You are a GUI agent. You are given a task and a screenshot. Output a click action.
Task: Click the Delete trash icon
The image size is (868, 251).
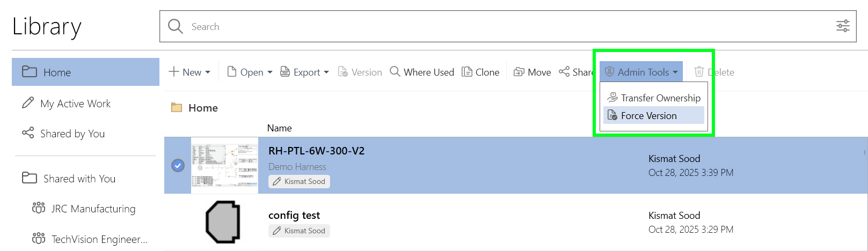[x=699, y=72]
